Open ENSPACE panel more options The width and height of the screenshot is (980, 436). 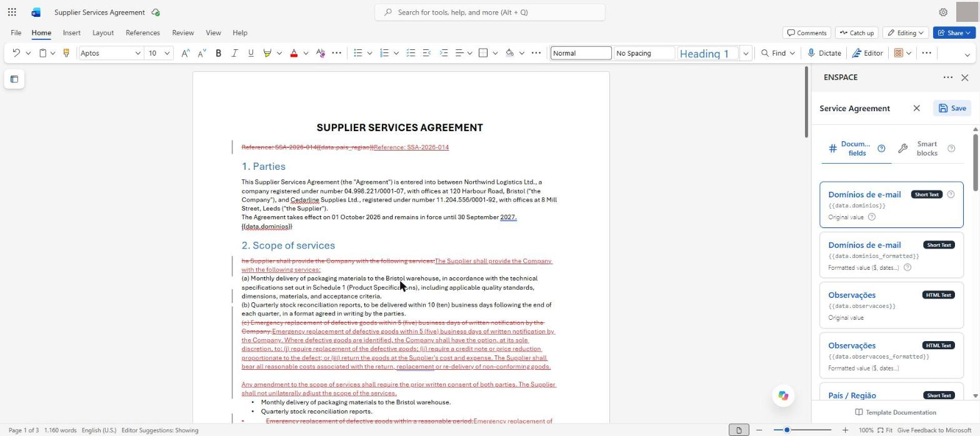coord(947,77)
